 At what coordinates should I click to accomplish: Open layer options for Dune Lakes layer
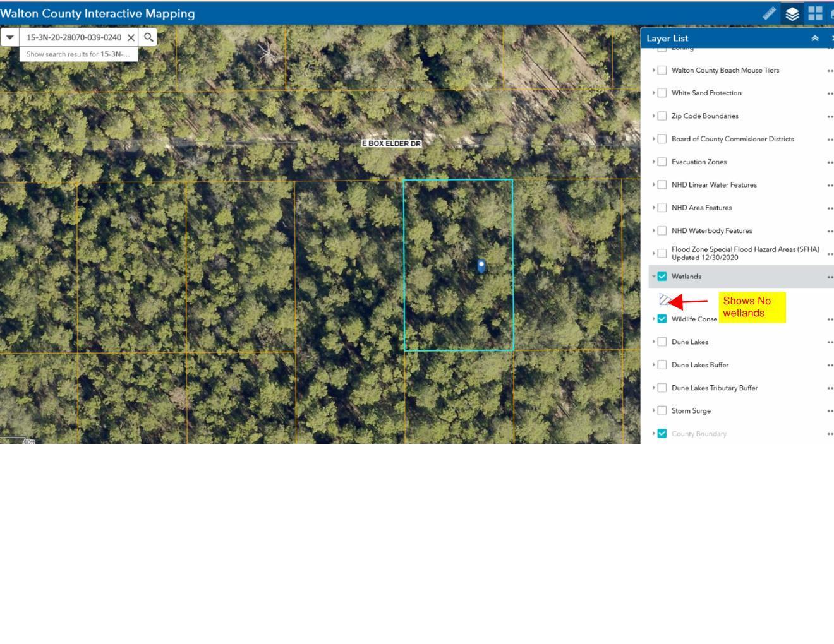831,342
